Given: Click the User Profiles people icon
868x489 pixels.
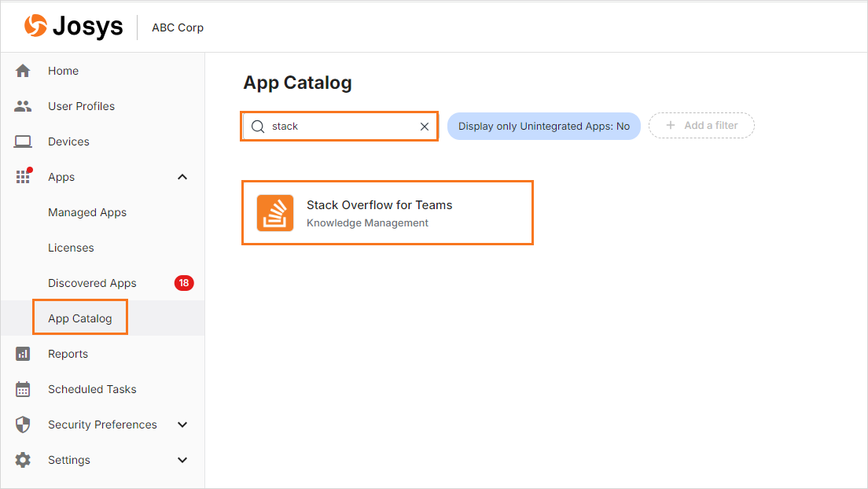Looking at the screenshot, I should pyautogui.click(x=23, y=106).
